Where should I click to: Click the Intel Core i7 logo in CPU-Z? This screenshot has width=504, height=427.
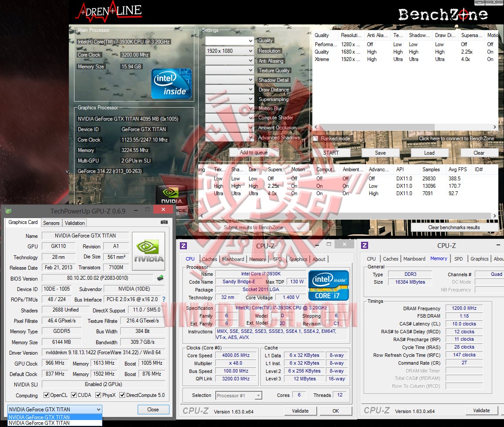click(x=328, y=285)
